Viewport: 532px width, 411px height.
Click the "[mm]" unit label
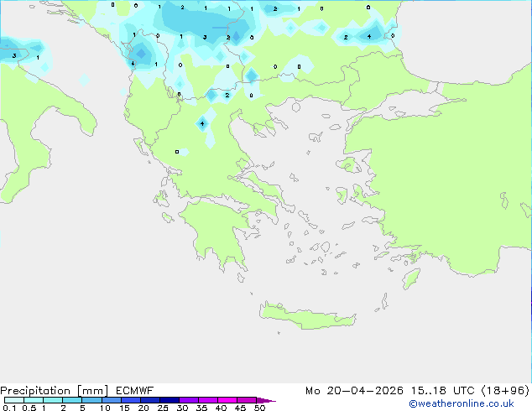92,391
